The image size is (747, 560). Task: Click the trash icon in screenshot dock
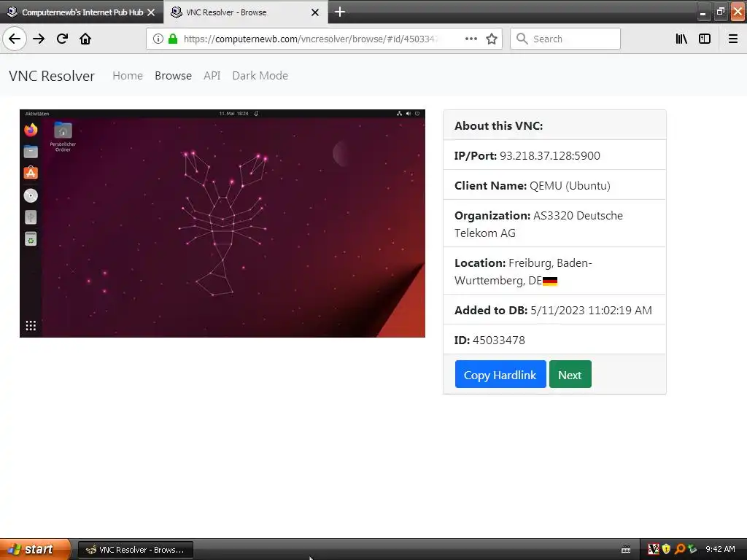31,239
